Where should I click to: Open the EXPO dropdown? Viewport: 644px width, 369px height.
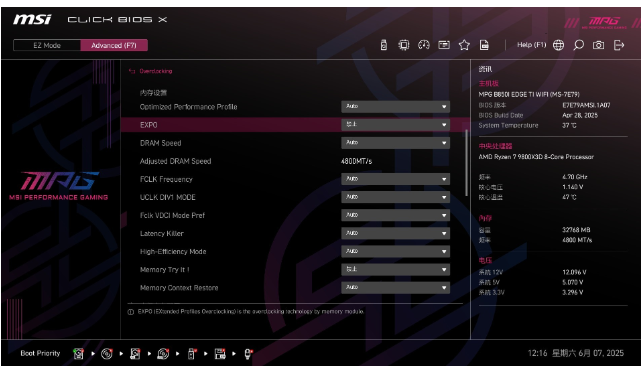click(395, 125)
